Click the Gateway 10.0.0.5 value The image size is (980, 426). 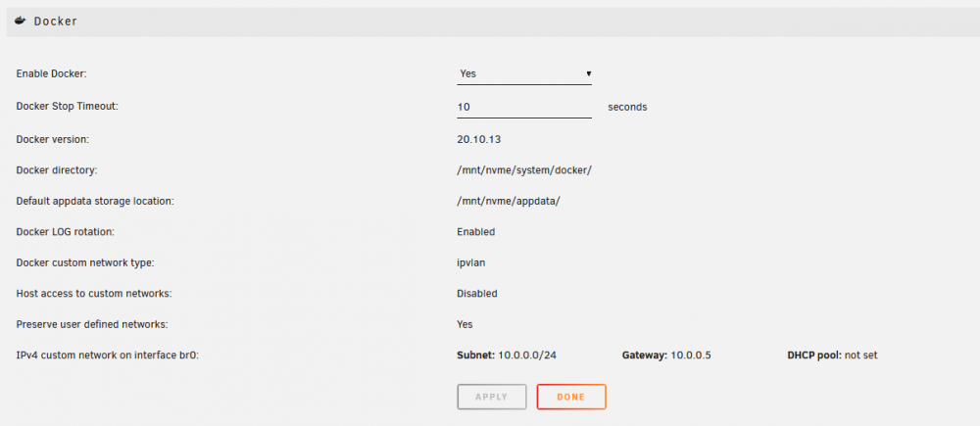point(666,355)
